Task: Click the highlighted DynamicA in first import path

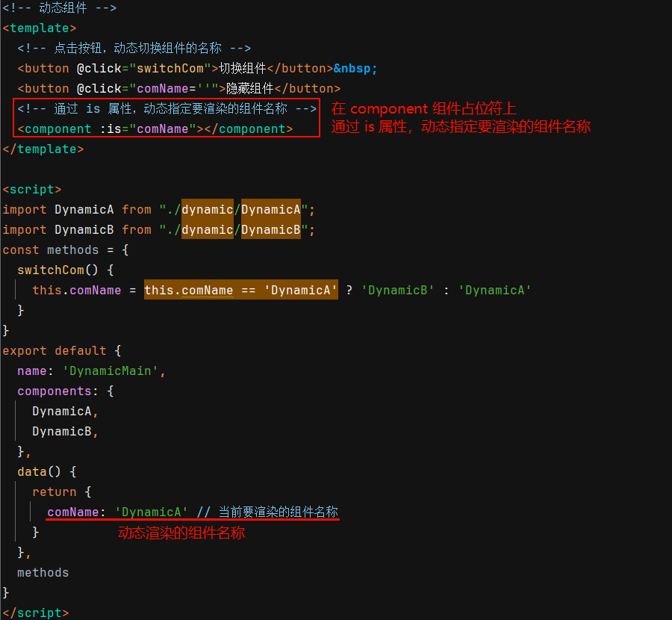Action: (x=271, y=210)
